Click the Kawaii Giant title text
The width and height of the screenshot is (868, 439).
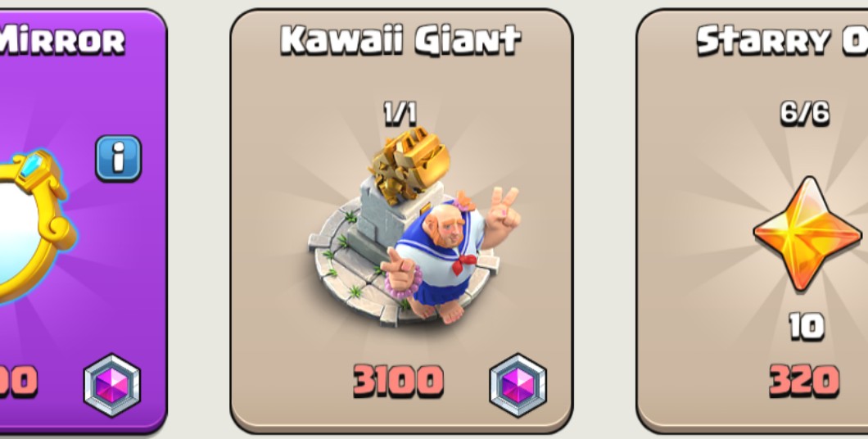point(400,40)
